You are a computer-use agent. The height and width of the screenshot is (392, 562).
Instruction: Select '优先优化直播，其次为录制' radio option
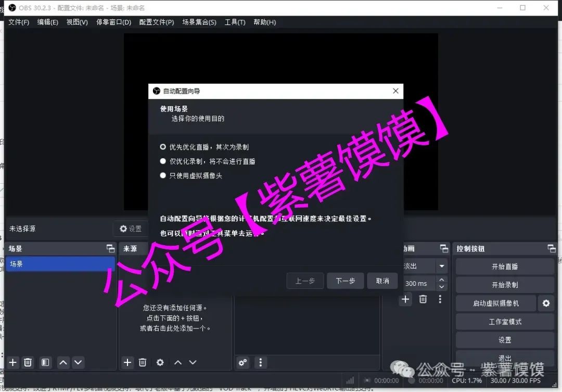205,147
